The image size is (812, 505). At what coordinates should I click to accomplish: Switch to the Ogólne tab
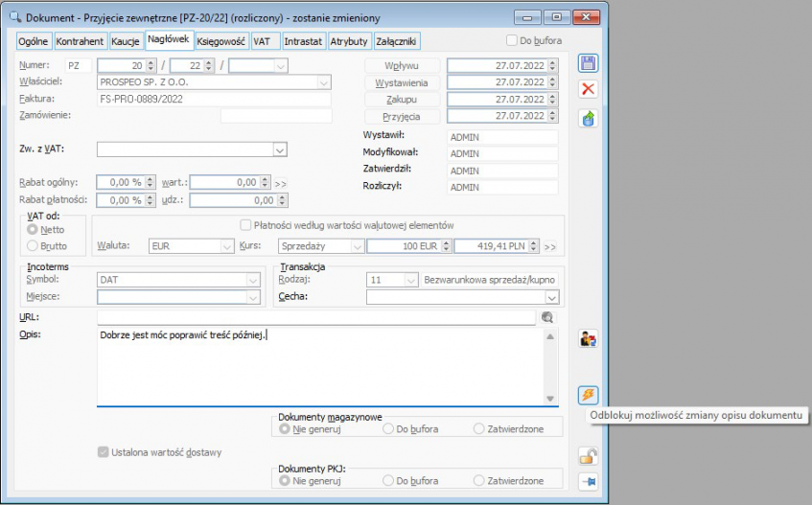tap(34, 41)
